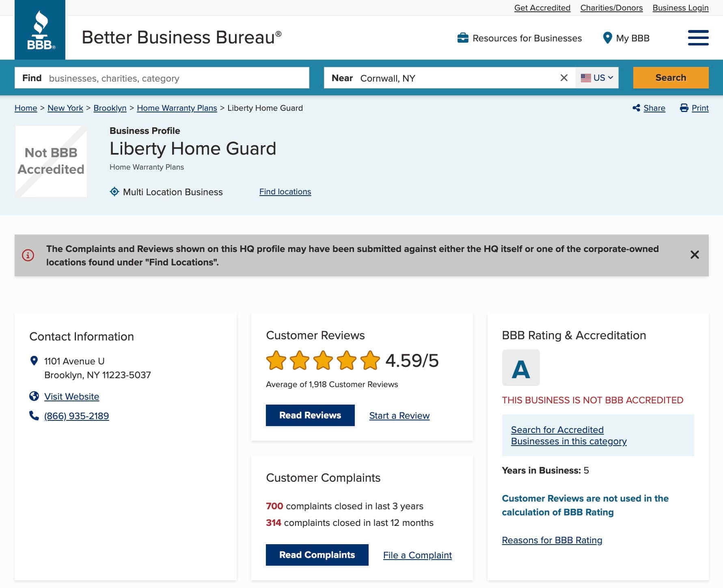Click the Print link text
723x588 pixels.
700,108
